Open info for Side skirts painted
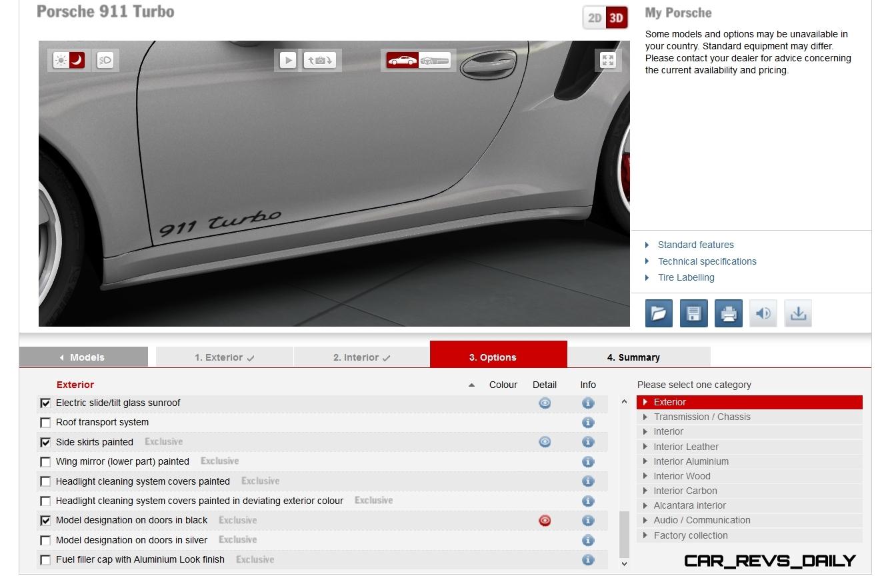This screenshot has height=588, width=886. (x=587, y=442)
